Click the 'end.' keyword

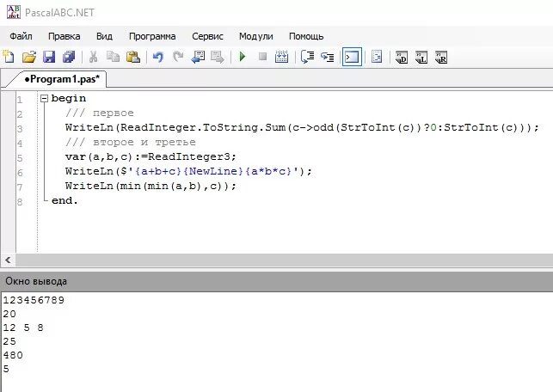pyautogui.click(x=65, y=200)
